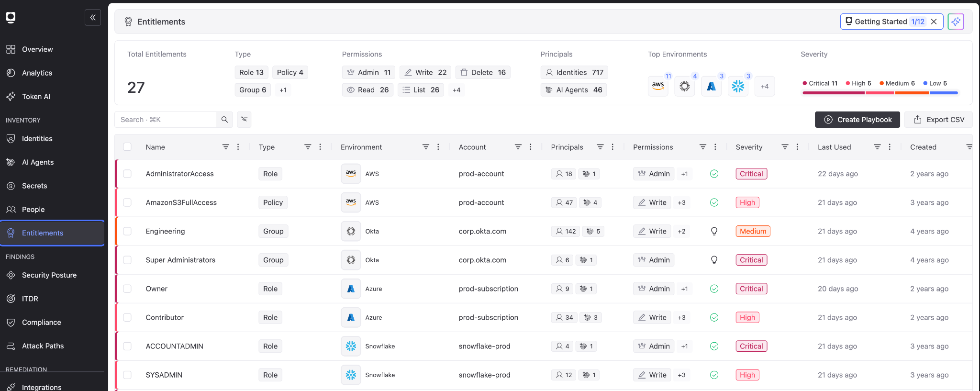Go to Security Posture in the sidebar

pos(52,275)
